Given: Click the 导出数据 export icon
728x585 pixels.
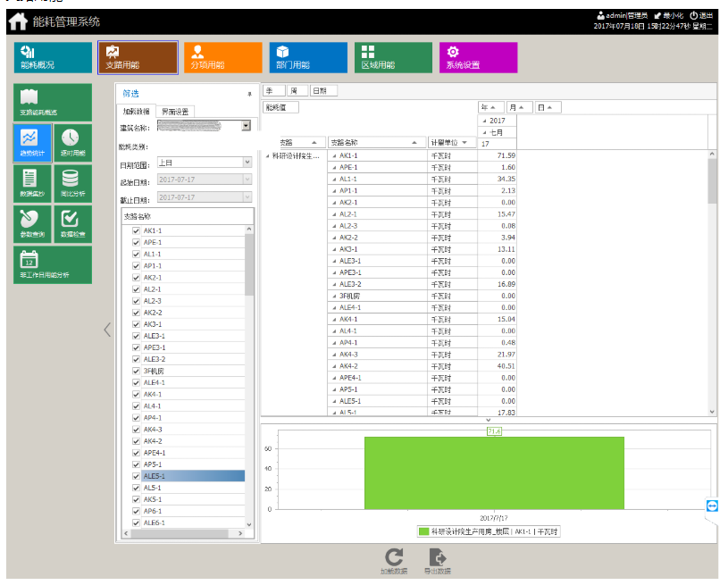Looking at the screenshot, I should click(x=438, y=561).
